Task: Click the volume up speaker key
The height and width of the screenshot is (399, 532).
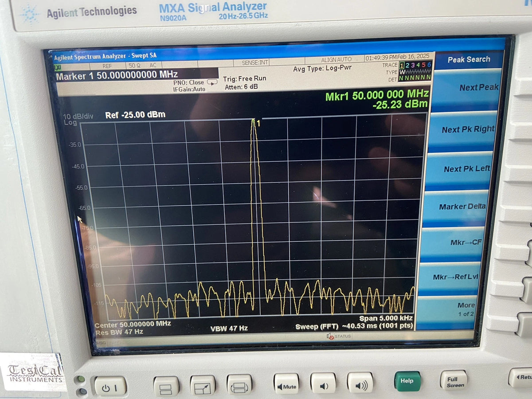Action: pyautogui.click(x=360, y=382)
